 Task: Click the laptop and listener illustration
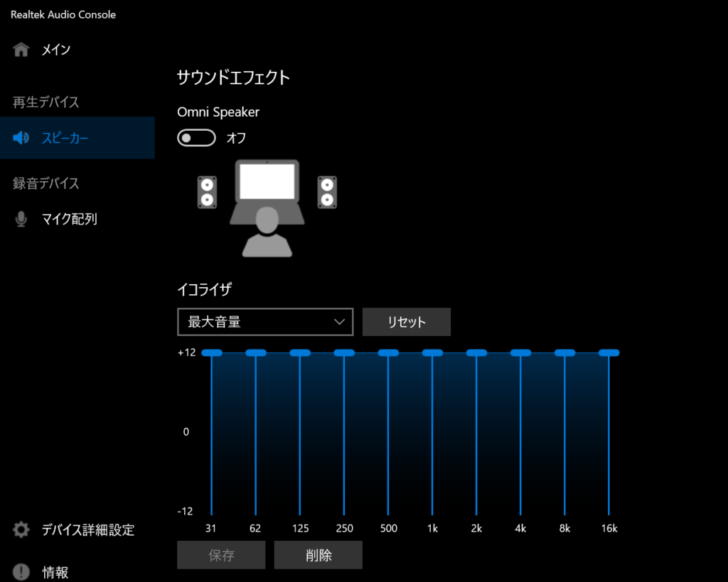pos(267,208)
